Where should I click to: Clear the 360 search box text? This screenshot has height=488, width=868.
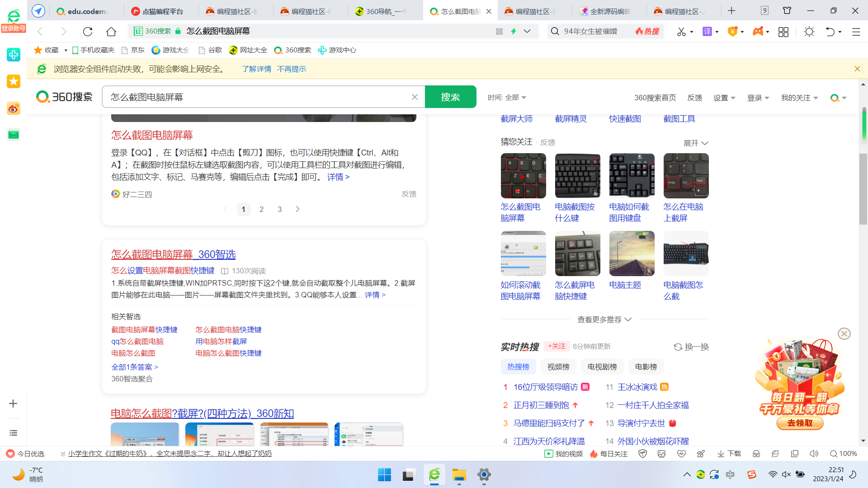tap(415, 97)
